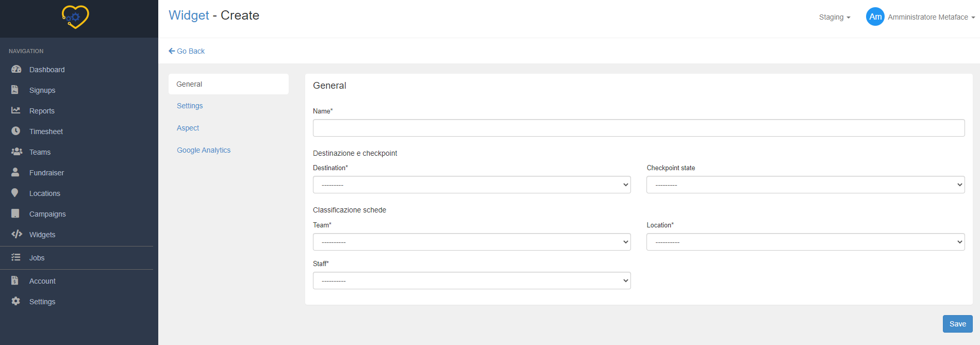The height and width of the screenshot is (345, 980).
Task: Click the Locations map pin icon
Action: (x=15, y=193)
